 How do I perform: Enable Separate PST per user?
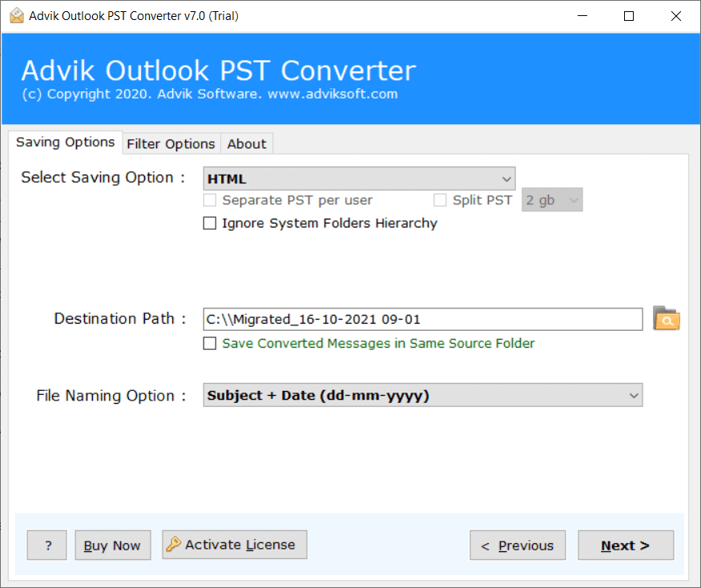[209, 199]
